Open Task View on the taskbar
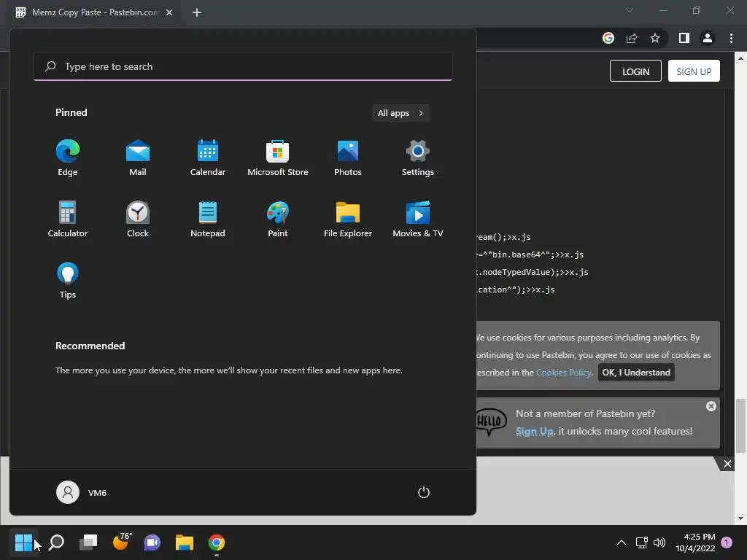 (88, 542)
